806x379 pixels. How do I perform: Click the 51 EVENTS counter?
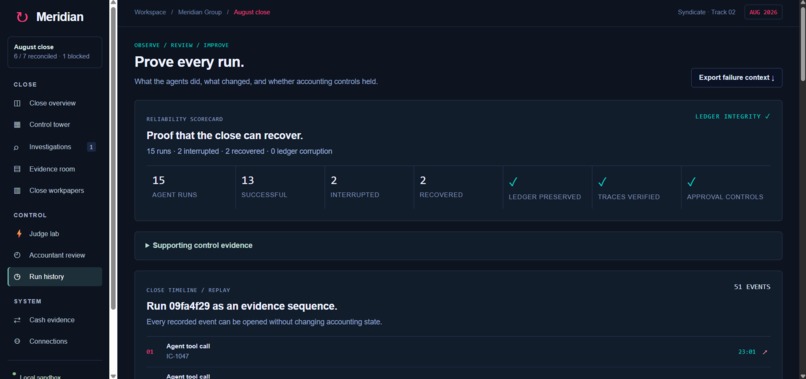pos(752,287)
